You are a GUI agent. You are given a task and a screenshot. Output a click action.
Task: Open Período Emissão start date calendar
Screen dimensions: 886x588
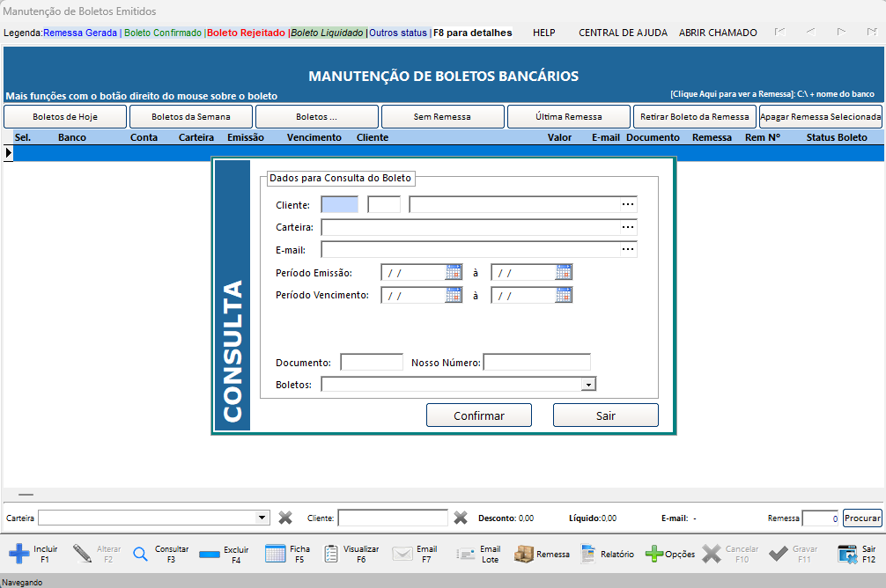(454, 272)
